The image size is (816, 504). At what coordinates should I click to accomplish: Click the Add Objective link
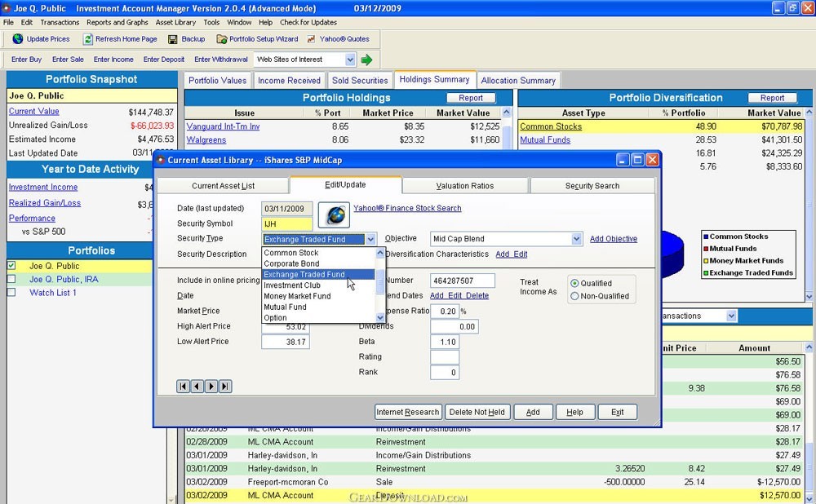614,239
